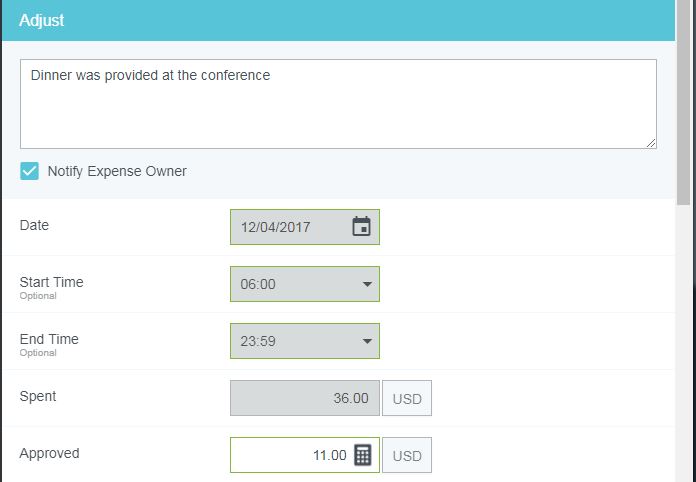Click the Spent label
696x482 pixels.
(38, 396)
